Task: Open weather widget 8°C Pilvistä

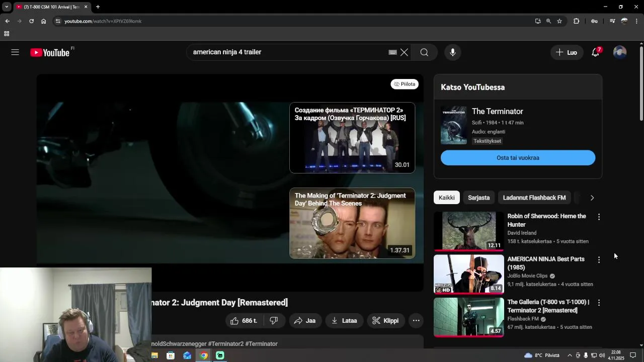Action: click(542, 355)
